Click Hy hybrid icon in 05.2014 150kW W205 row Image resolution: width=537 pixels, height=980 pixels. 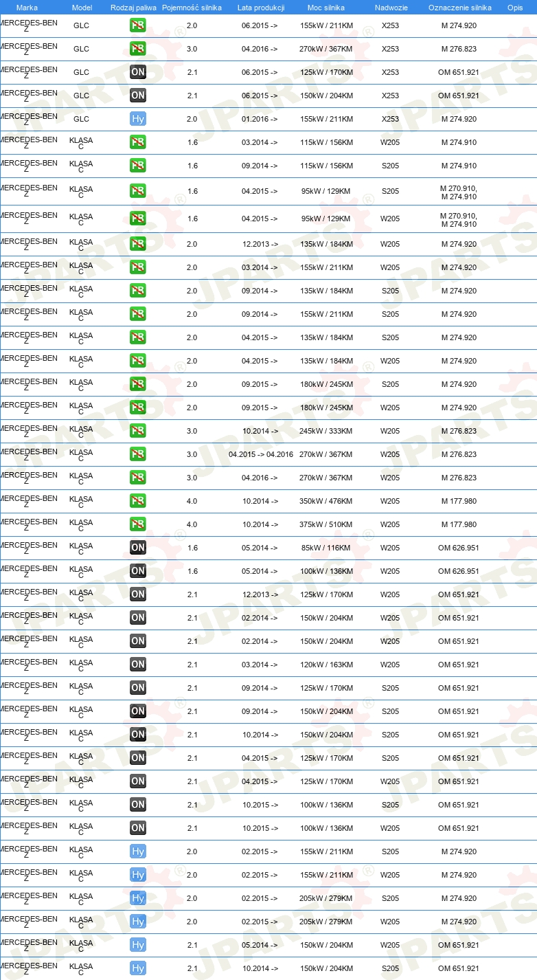138,946
